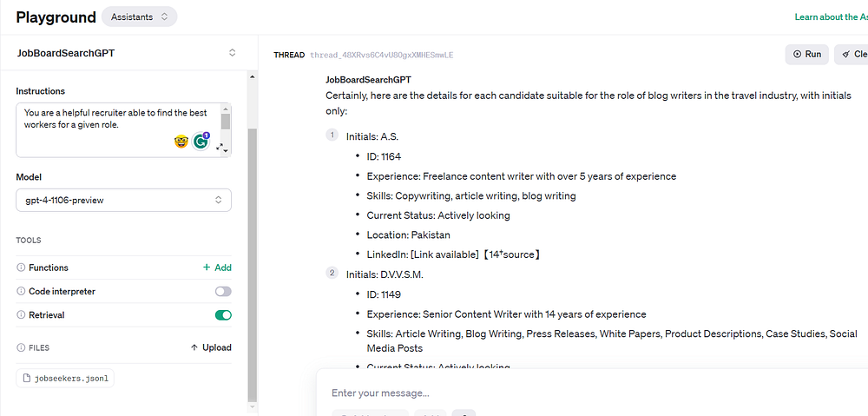Viewport: 868px width, 416px height.
Task: Open the gpt-4-1106-preview model dropdown
Action: [x=124, y=201]
